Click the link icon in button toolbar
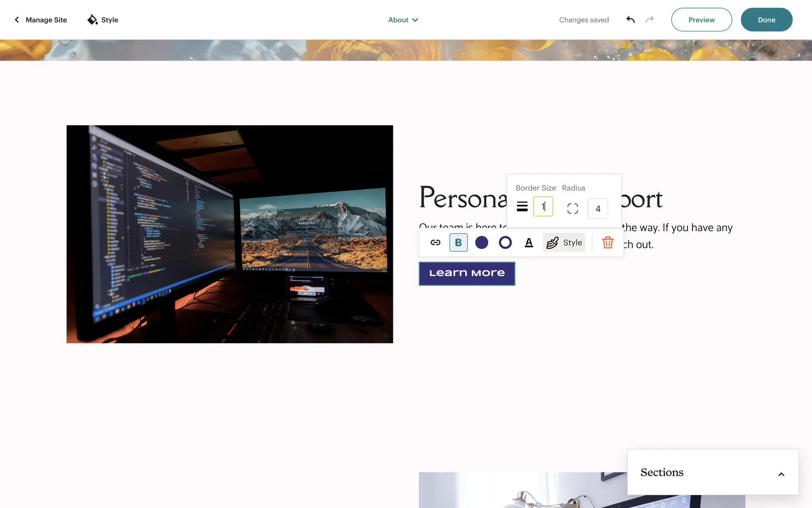Viewport: 812px width, 508px height. point(435,243)
